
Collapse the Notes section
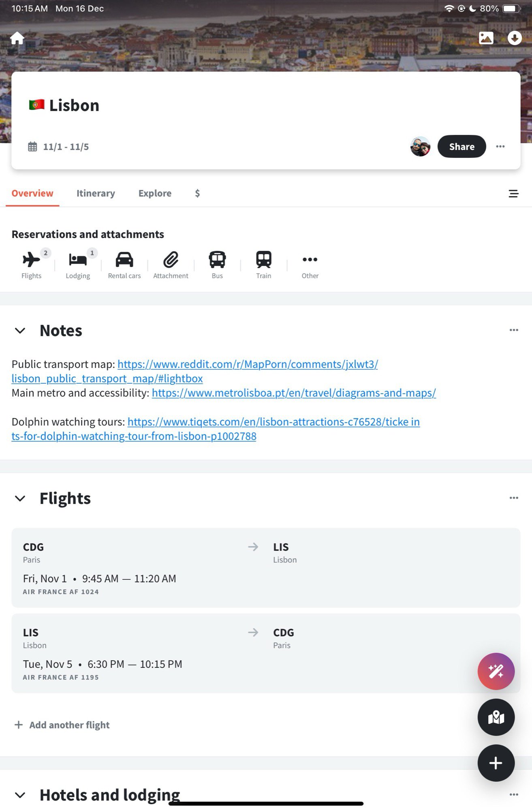click(20, 331)
